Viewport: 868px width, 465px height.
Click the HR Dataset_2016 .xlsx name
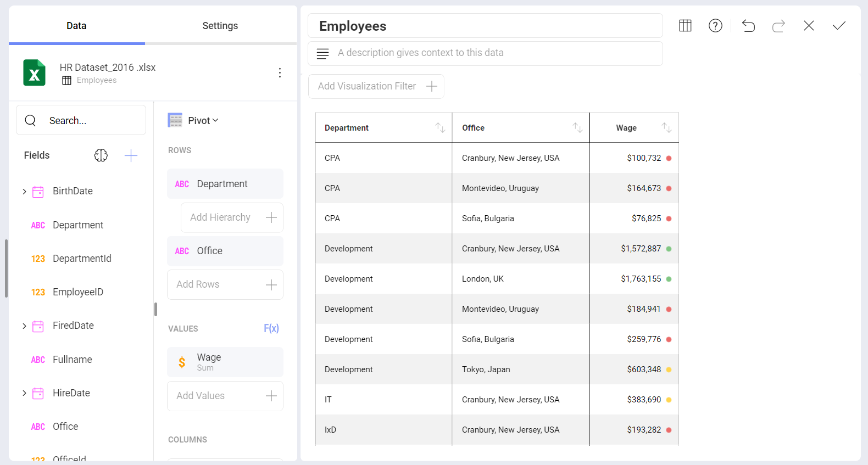coord(108,68)
